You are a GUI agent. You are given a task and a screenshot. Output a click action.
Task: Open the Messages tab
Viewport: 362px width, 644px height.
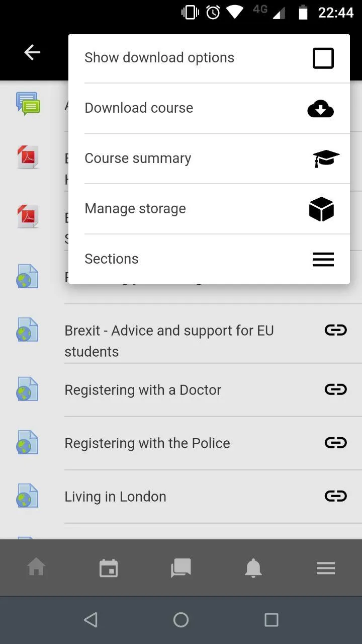pos(181,568)
